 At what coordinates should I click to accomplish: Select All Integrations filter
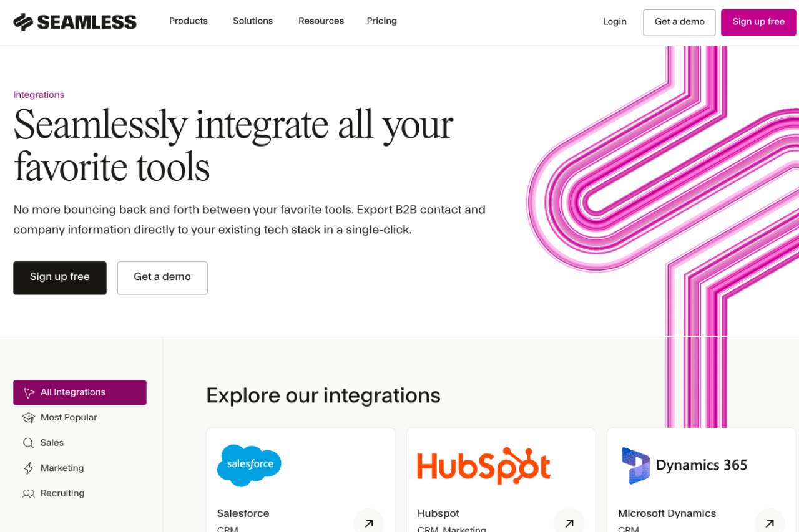(80, 392)
